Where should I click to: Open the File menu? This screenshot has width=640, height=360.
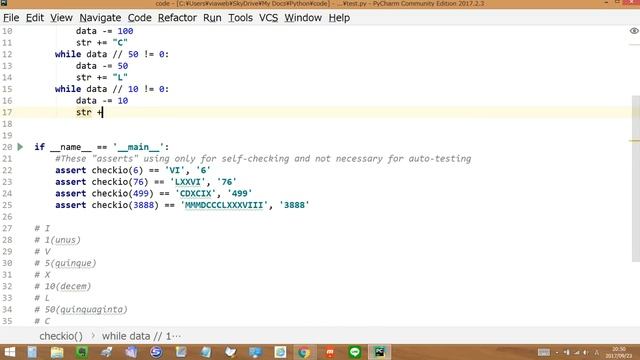11,18
